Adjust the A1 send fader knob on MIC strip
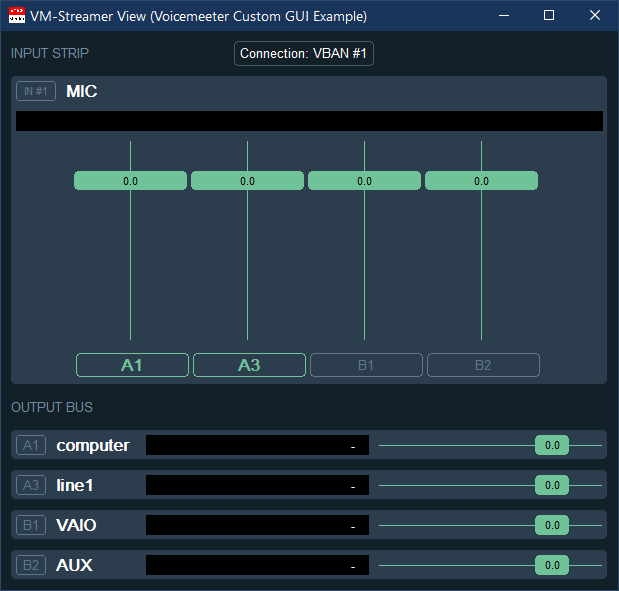619x591 pixels. pos(130,181)
